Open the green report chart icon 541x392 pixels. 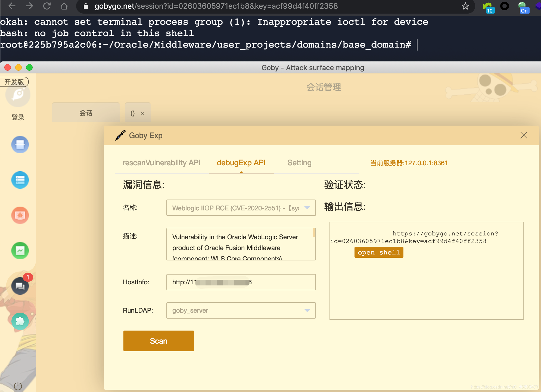pos(20,251)
